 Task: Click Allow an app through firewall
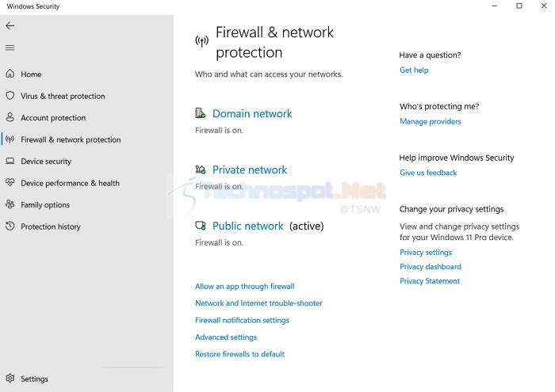(244, 287)
